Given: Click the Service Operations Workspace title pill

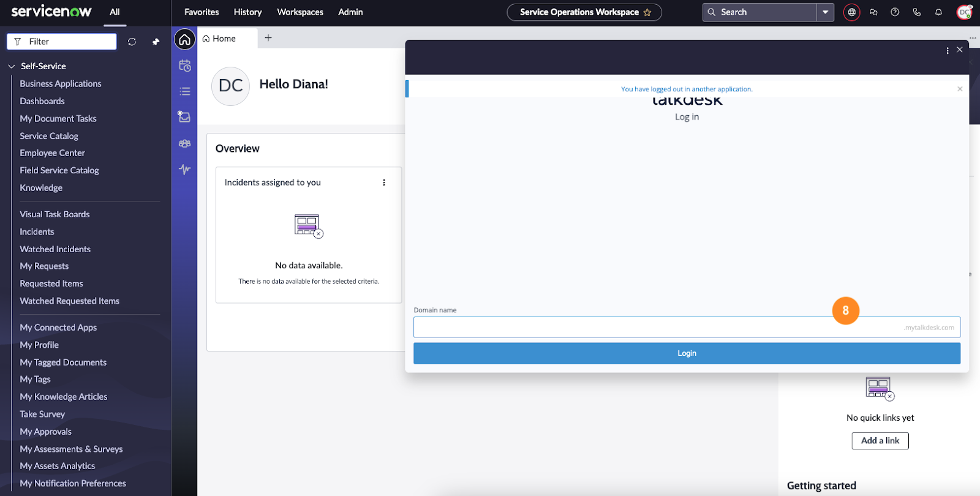Looking at the screenshot, I should [x=584, y=12].
